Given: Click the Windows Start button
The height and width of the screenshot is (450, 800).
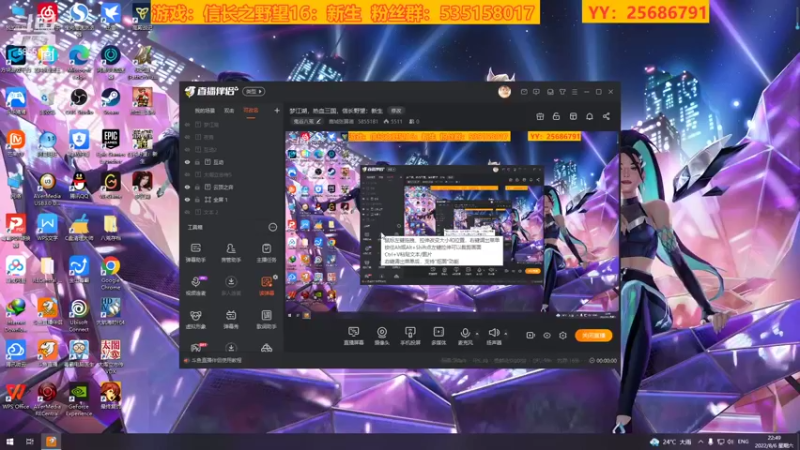Looking at the screenshot, I should coord(9,441).
